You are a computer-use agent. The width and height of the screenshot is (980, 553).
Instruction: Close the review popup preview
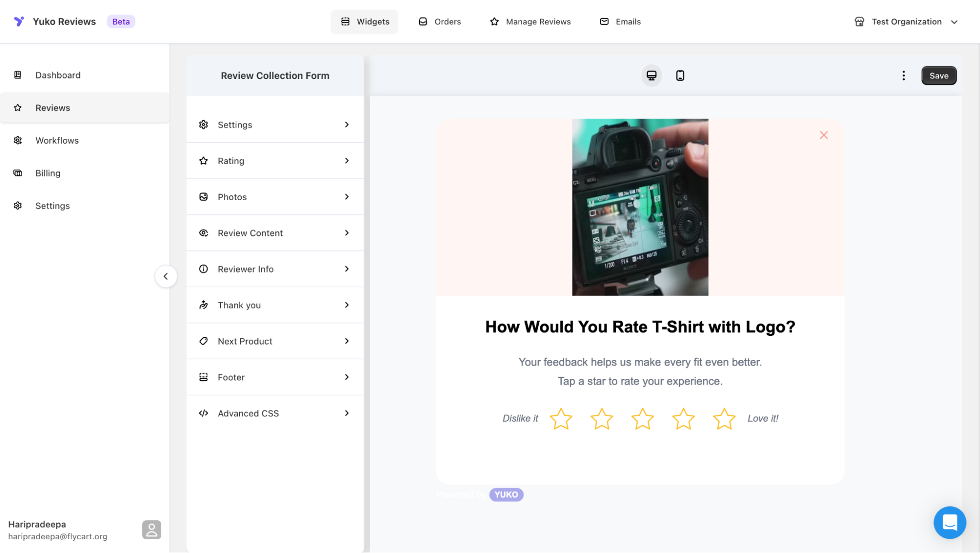click(824, 135)
